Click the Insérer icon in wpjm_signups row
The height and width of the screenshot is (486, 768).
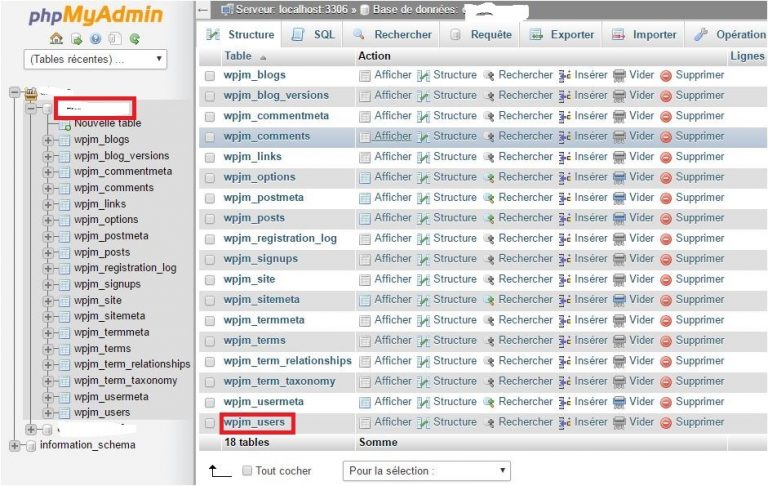pos(564,259)
